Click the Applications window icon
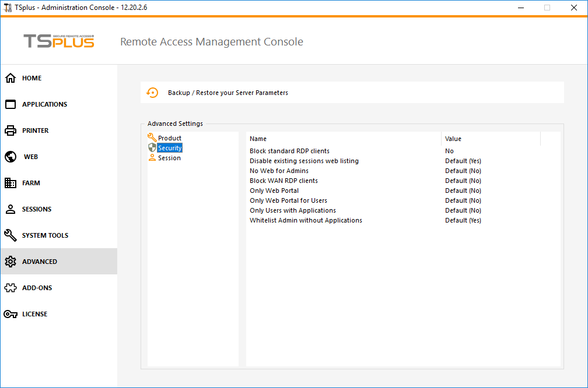This screenshot has width=588, height=388. tap(10, 104)
